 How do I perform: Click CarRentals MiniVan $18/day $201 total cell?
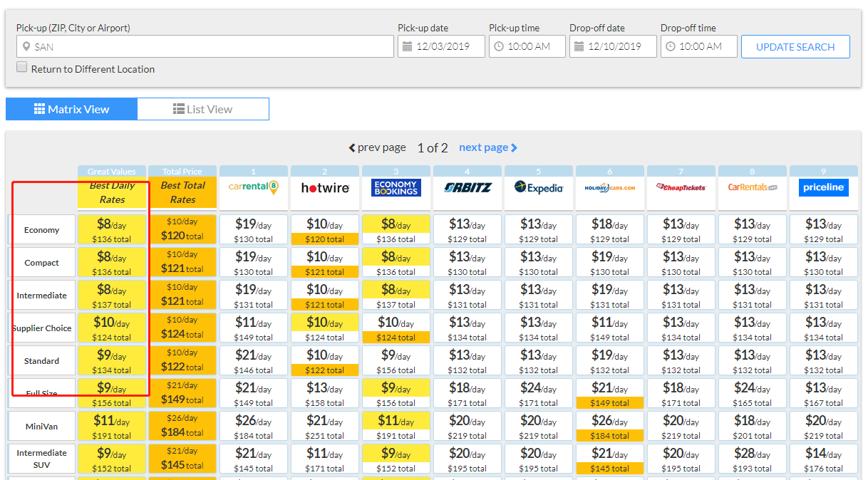753,427
